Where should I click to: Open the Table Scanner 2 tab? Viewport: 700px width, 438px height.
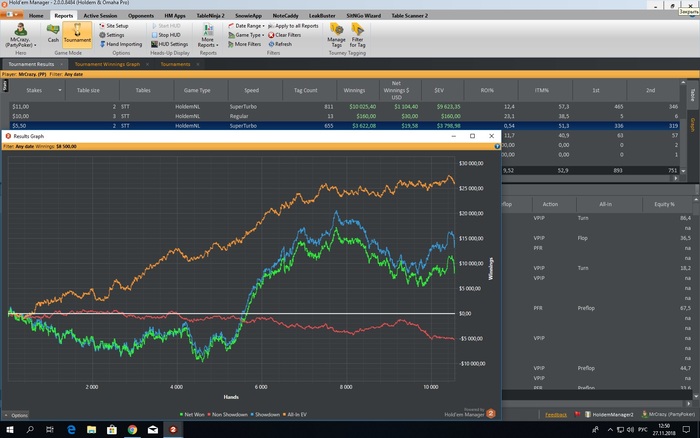(x=409, y=16)
